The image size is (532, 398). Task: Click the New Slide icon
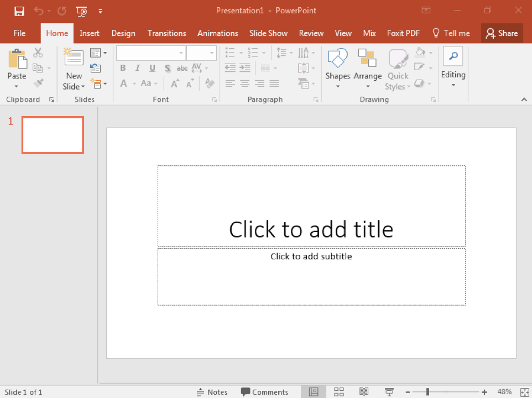coord(74,57)
